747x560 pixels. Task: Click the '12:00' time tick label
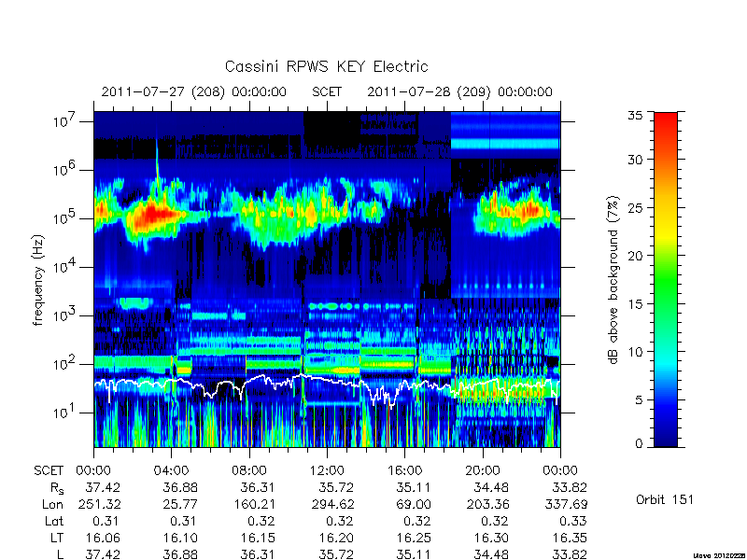click(x=327, y=470)
